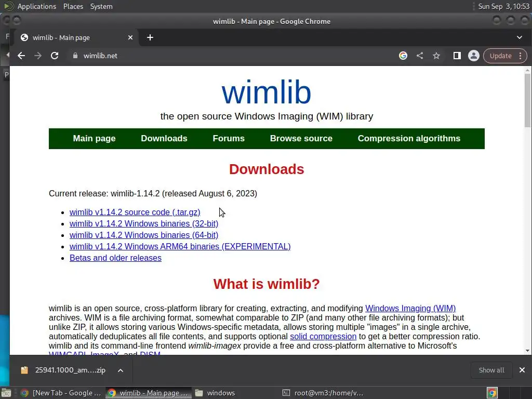Open Betas and older releases link
532x399 pixels.
115,258
